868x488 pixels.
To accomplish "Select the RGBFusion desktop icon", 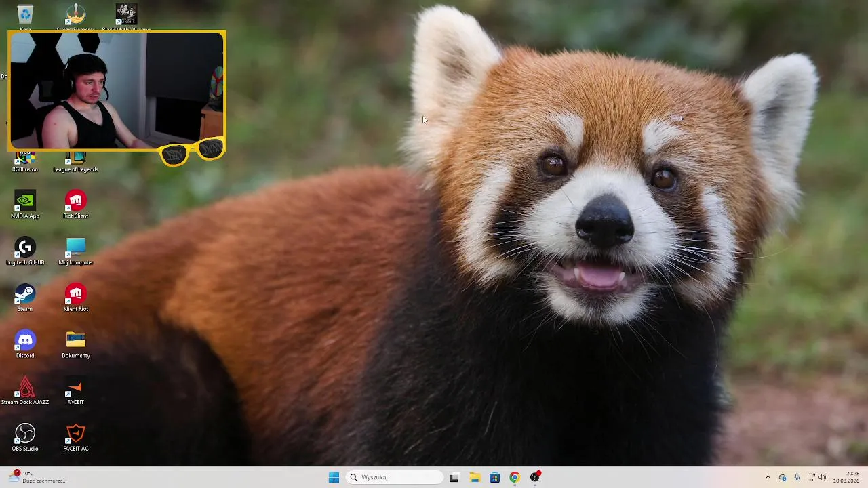I will pyautogui.click(x=25, y=161).
